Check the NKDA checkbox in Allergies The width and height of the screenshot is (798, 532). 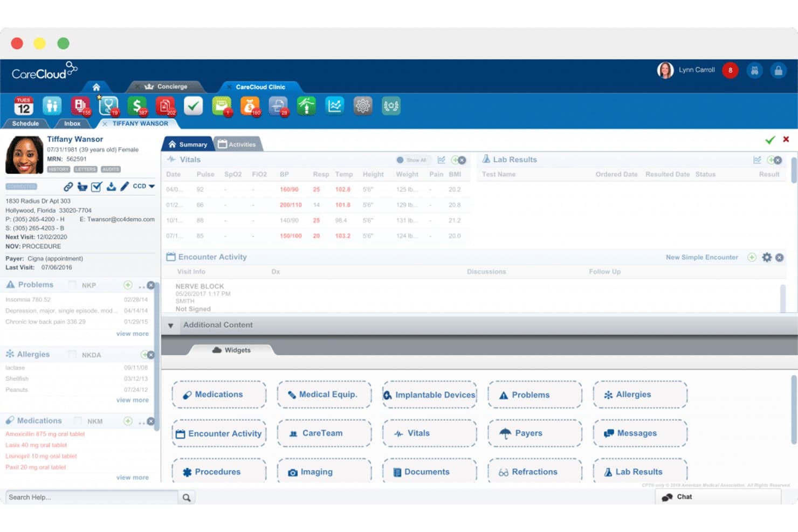[x=72, y=354]
